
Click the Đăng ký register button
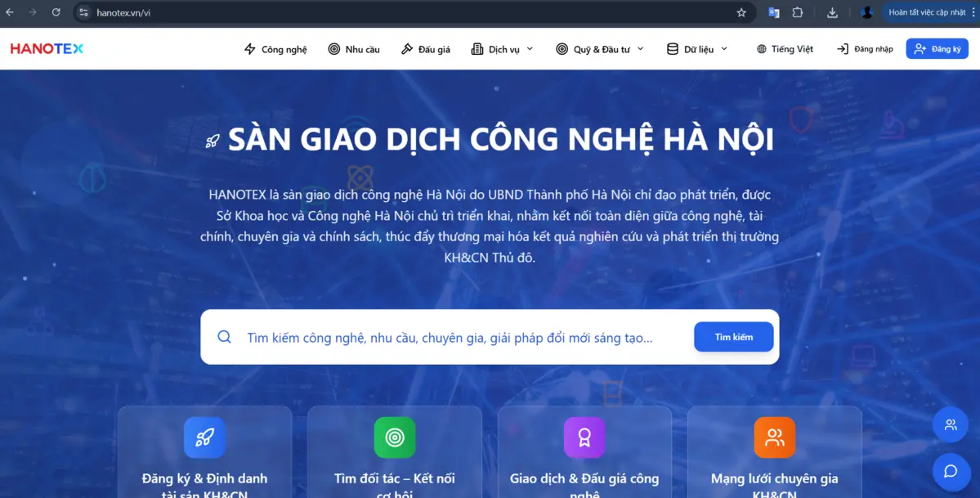(937, 49)
